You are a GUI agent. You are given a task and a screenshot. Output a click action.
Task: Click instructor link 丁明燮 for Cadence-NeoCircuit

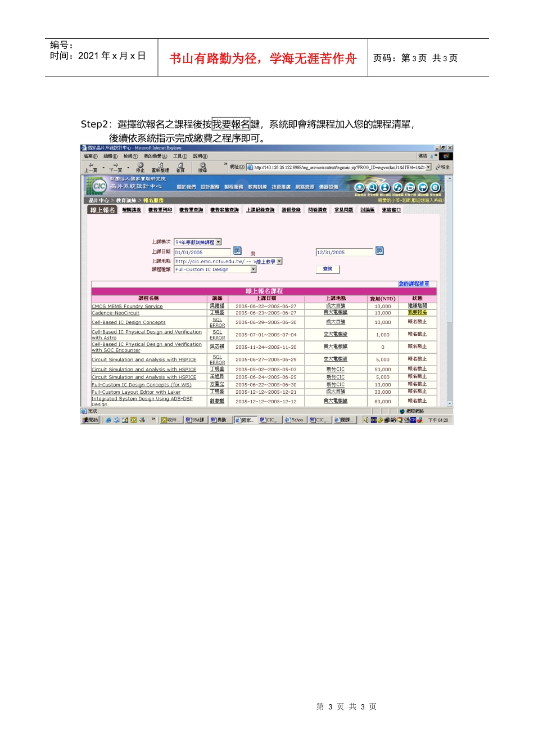click(217, 312)
